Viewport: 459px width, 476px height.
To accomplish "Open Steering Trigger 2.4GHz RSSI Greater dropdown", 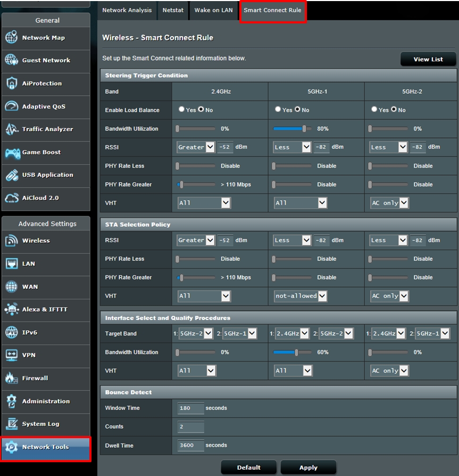I will 196,147.
